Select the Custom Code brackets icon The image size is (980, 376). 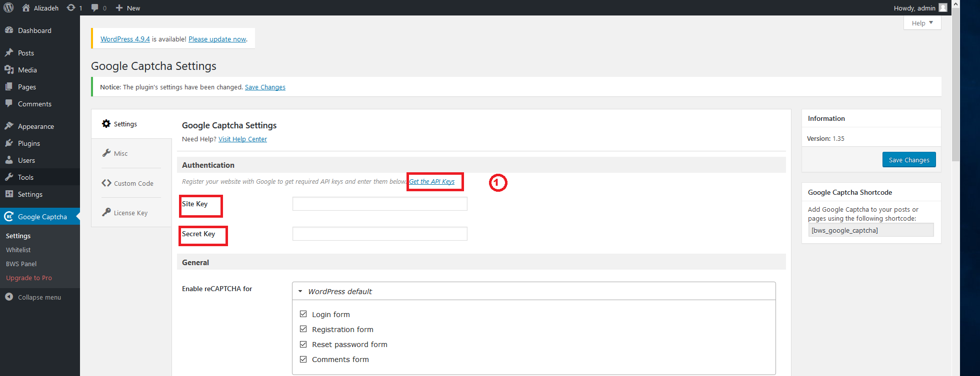point(106,183)
